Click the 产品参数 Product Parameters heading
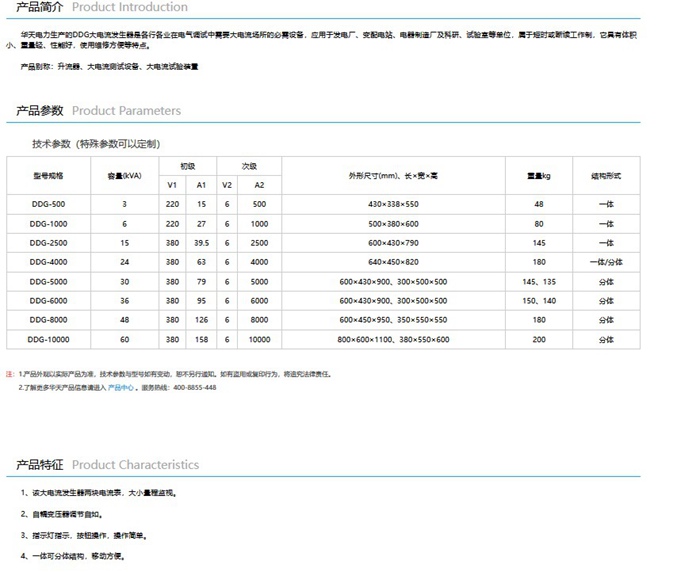This screenshot has width=700, height=572. pos(99,111)
